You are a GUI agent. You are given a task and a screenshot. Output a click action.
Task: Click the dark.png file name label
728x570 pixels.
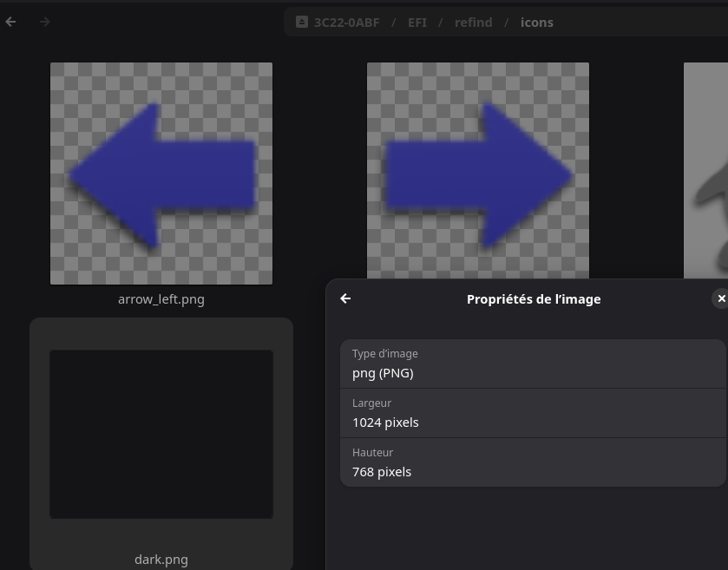pos(161,560)
